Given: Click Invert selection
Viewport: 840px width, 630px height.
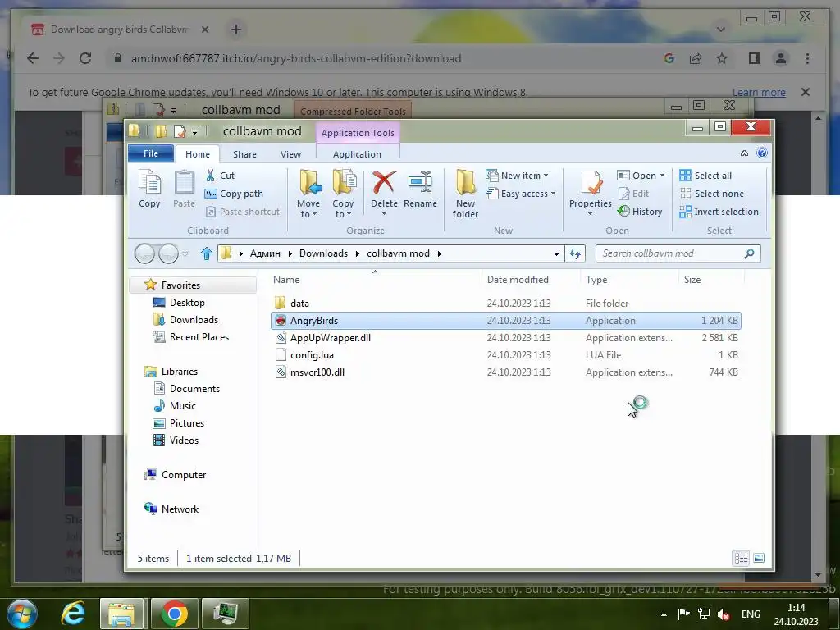Looking at the screenshot, I should 719,212.
